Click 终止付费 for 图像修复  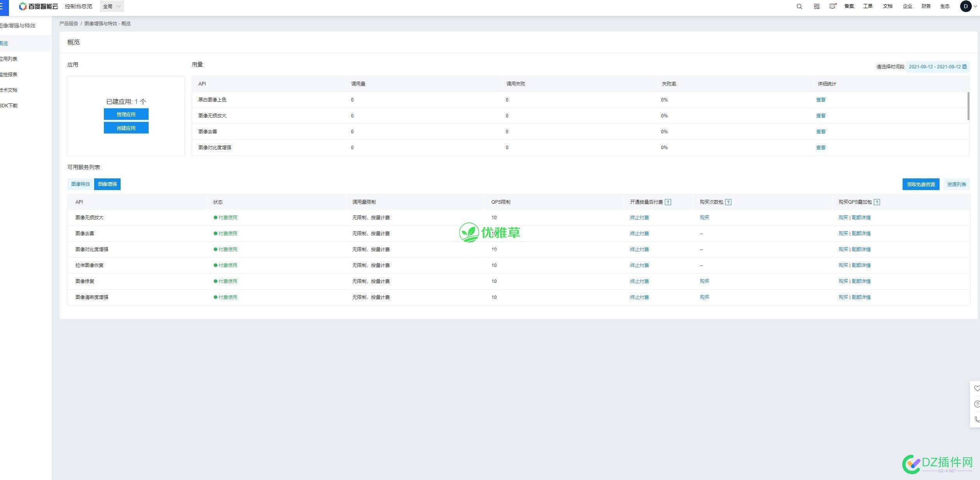639,281
